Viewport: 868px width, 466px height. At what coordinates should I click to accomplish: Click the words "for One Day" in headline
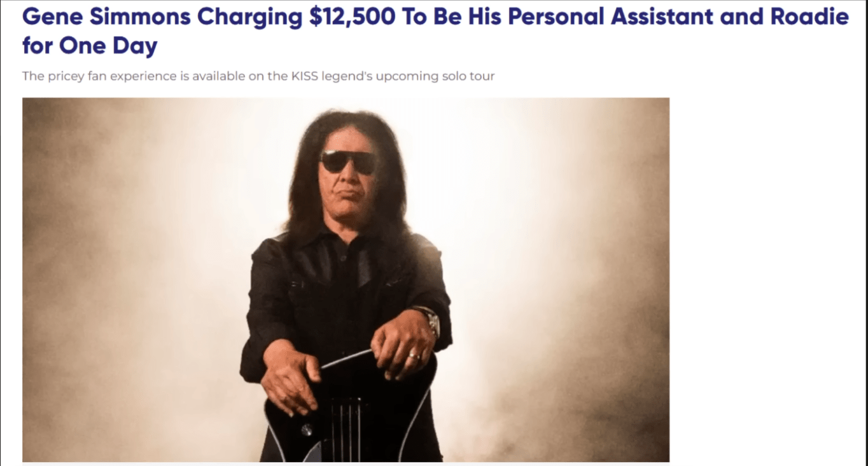[90, 45]
